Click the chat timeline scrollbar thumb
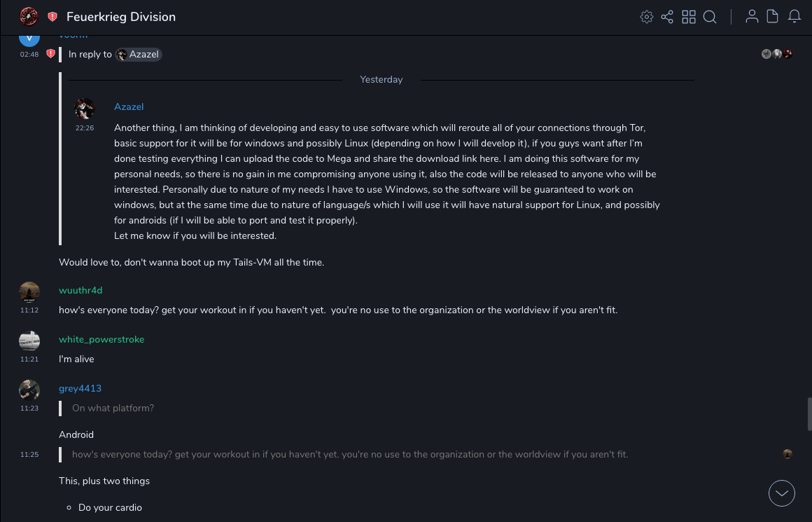This screenshot has height=522, width=812. coord(809,413)
